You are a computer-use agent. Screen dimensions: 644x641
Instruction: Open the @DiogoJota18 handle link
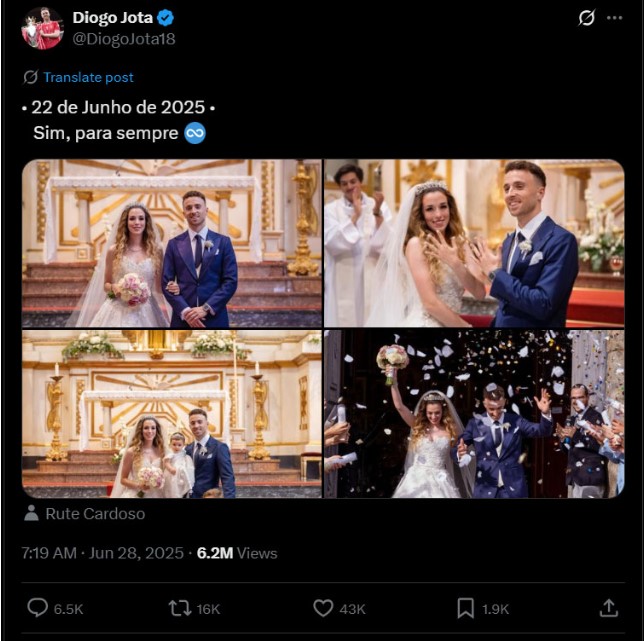pyautogui.click(x=123, y=38)
